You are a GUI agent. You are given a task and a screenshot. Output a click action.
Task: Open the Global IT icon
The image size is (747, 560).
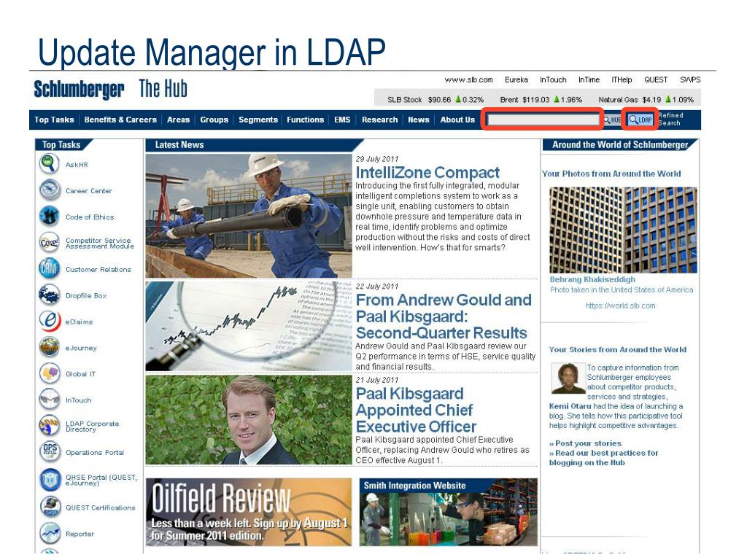click(49, 373)
